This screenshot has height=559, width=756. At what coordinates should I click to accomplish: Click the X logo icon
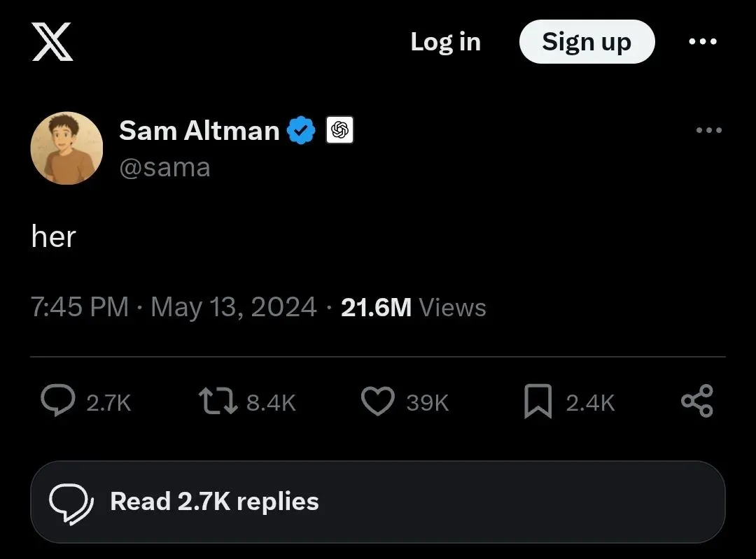(x=52, y=41)
